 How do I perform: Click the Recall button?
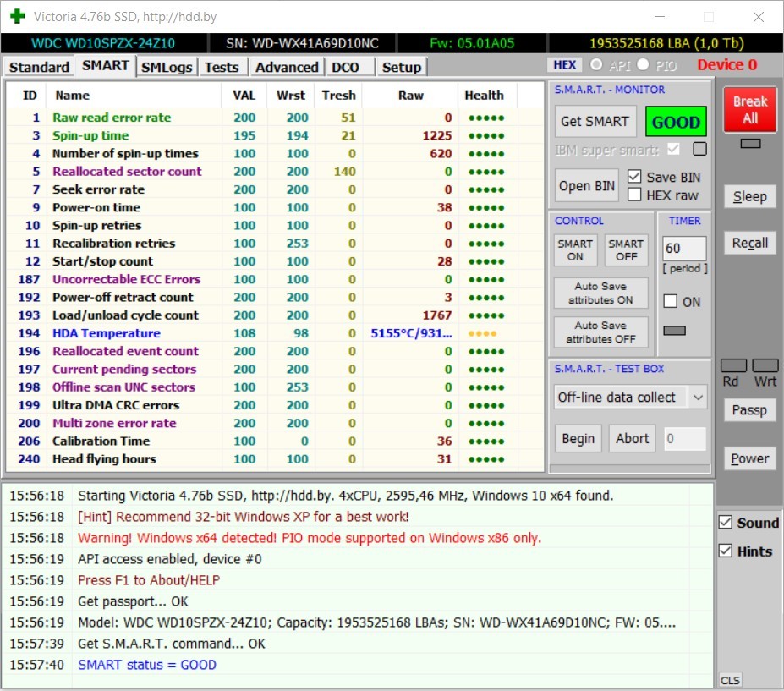pyautogui.click(x=750, y=243)
